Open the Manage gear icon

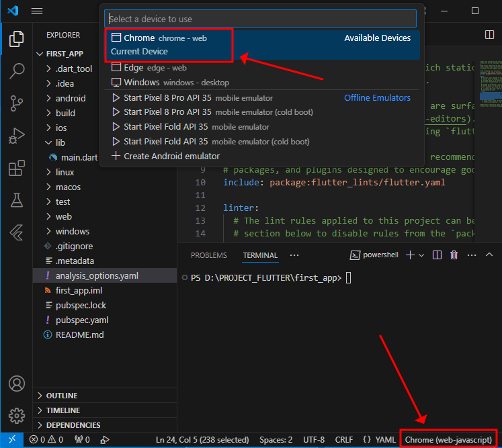[x=17, y=416]
